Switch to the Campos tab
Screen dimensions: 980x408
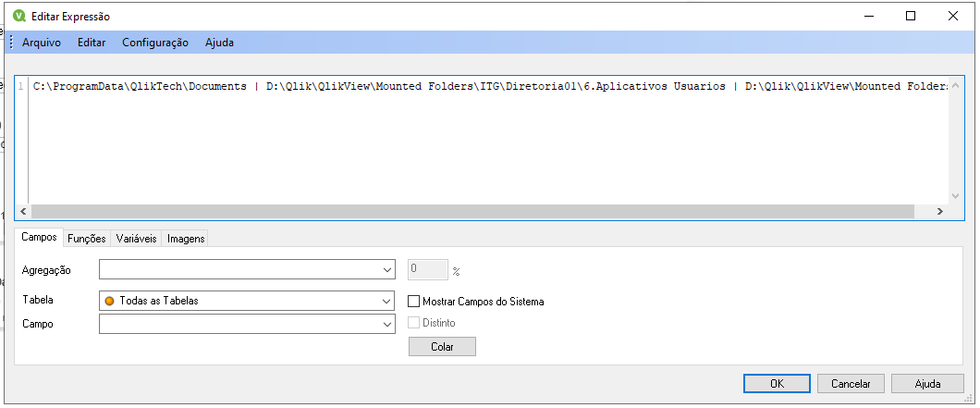(39, 237)
